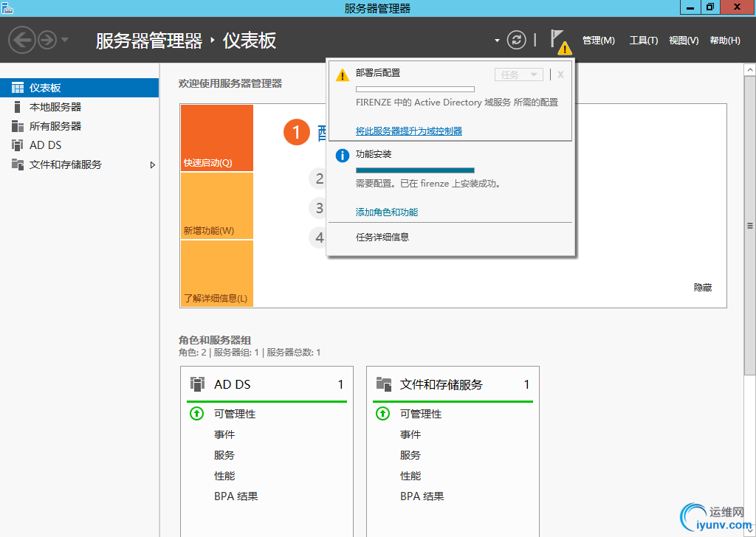Open the 管理(M) menu
Screen dimensions: 756x537
(x=598, y=41)
